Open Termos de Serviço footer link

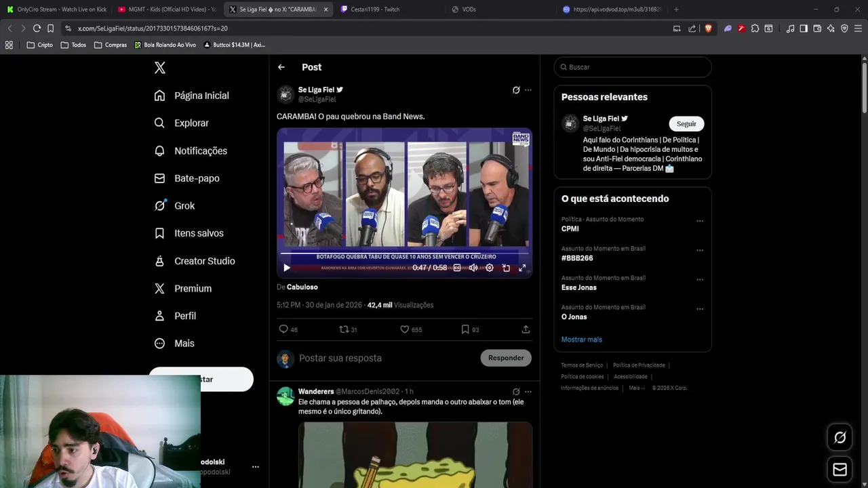pyautogui.click(x=582, y=365)
